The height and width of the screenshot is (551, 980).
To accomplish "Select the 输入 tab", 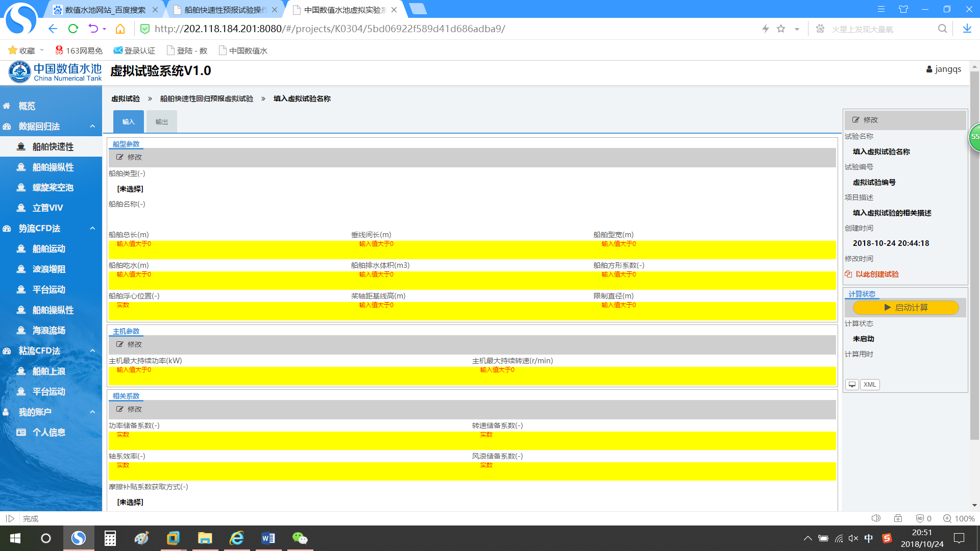I will pyautogui.click(x=128, y=121).
